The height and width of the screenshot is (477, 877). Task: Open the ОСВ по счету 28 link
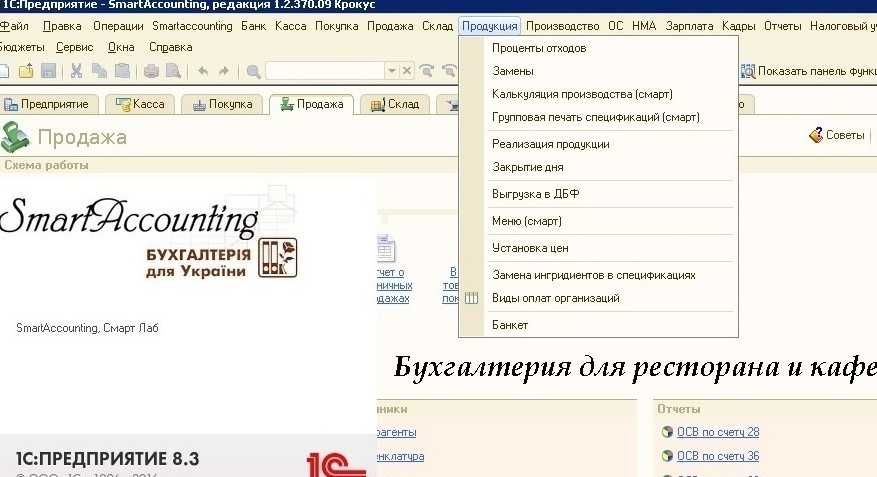718,432
